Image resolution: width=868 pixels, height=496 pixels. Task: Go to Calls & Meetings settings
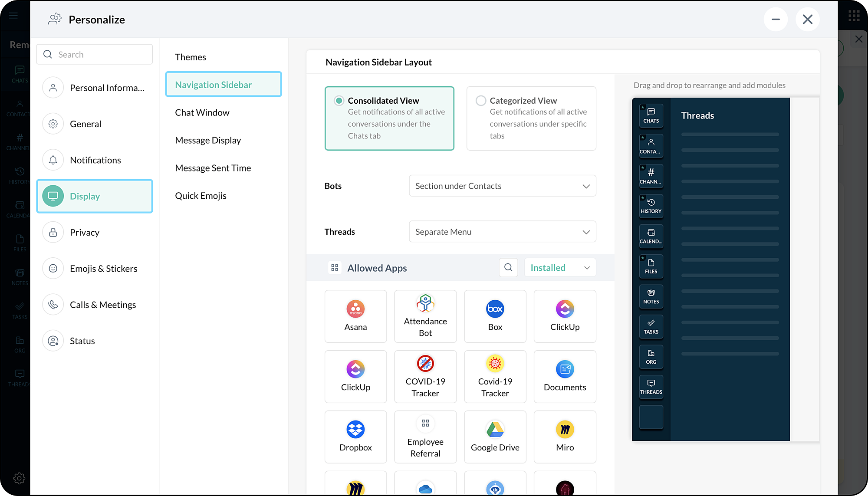[x=102, y=305]
